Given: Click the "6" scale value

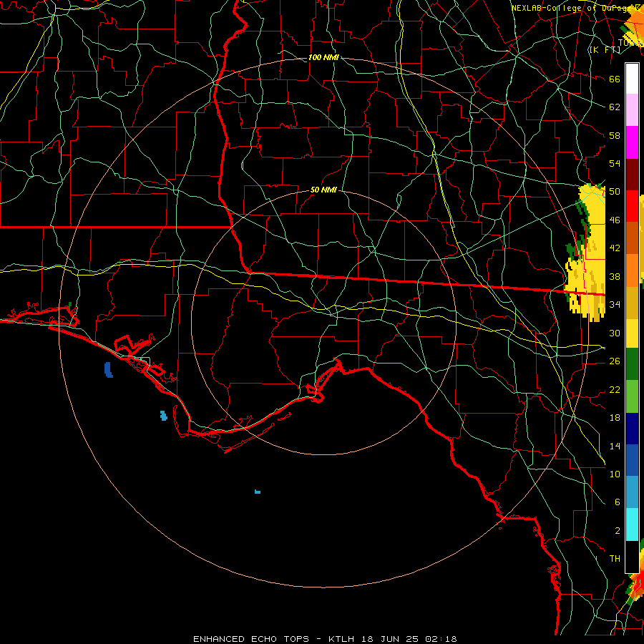Looking at the screenshot, I should (x=618, y=502).
